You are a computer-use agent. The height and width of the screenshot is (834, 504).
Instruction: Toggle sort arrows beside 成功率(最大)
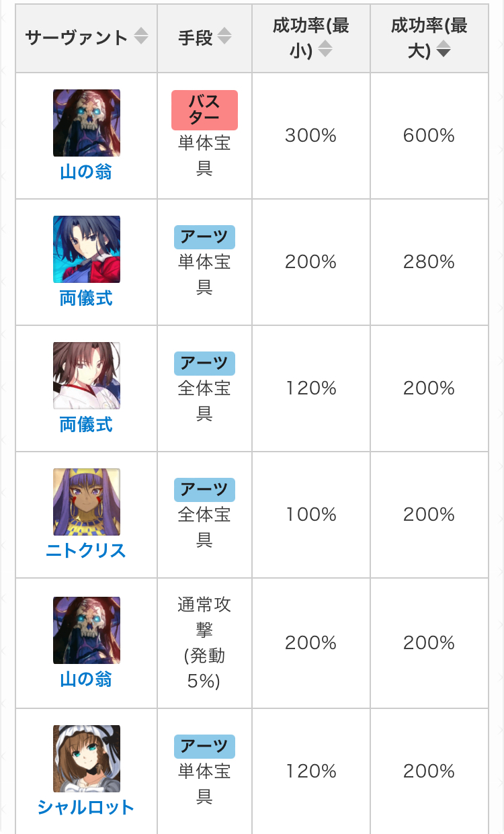pos(444,50)
